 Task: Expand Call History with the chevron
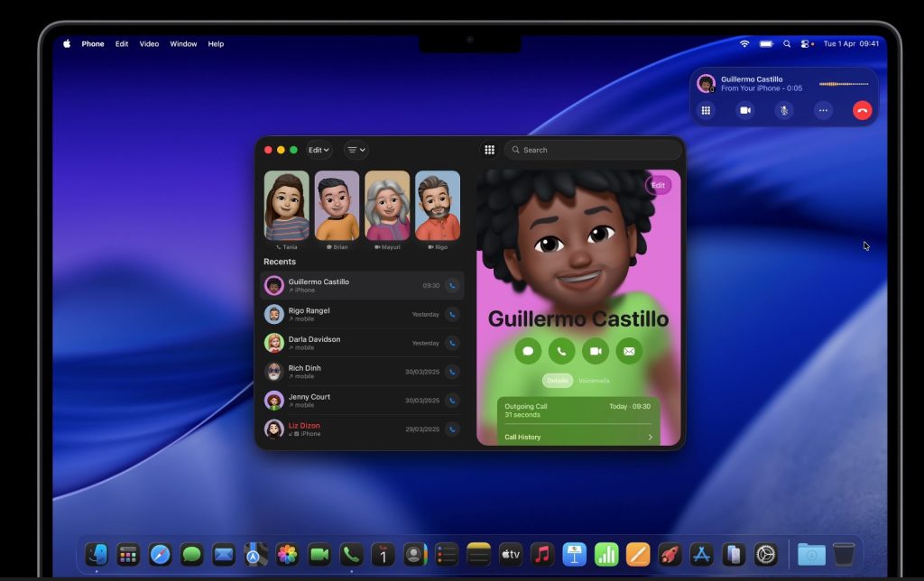click(x=651, y=437)
